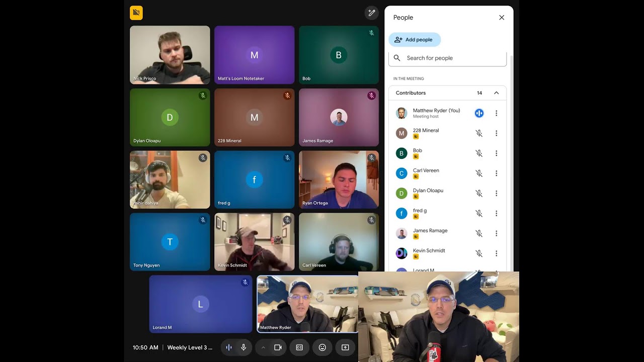Open more options for Matthew Ryder (You)
Screen dimensions: 644x362
496,113
